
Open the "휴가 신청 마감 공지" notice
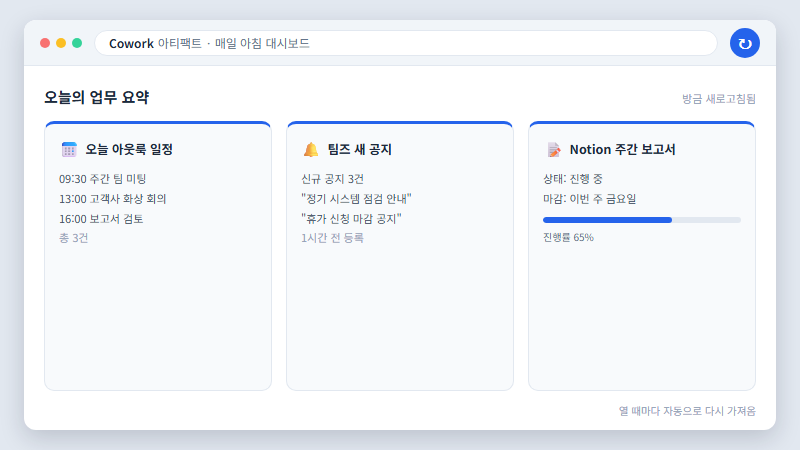[351, 219]
